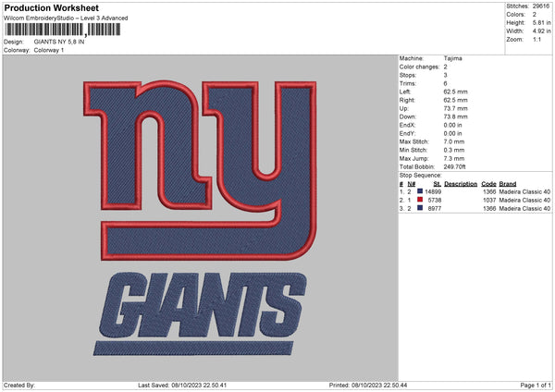This screenshot has height=392, width=555.
Task: Click the Height value 5.81 in
Action: tap(541, 22)
